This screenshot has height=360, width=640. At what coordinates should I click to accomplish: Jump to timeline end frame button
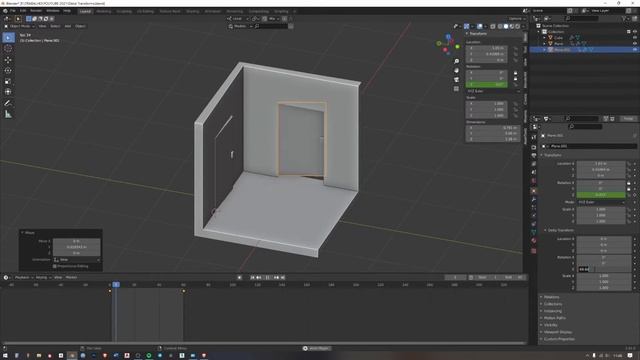(283, 278)
